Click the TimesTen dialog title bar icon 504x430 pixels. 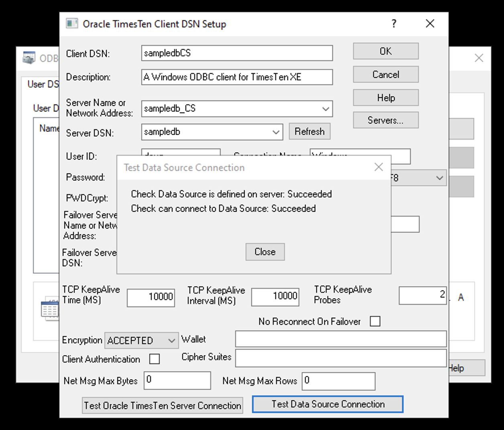[x=72, y=24]
